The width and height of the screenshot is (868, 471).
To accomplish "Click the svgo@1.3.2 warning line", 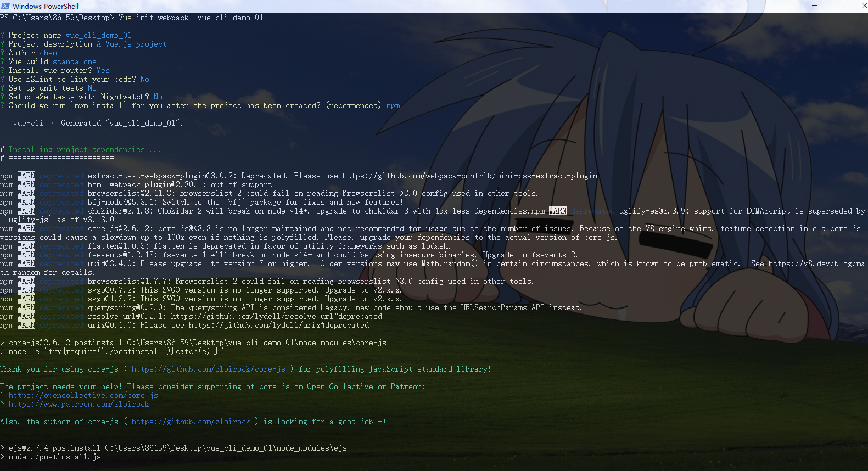I will tap(201, 299).
